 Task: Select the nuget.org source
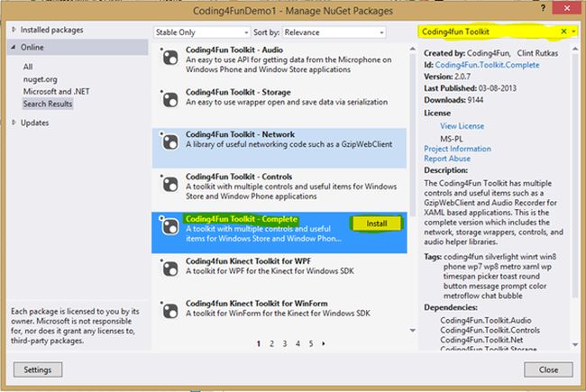(x=40, y=79)
